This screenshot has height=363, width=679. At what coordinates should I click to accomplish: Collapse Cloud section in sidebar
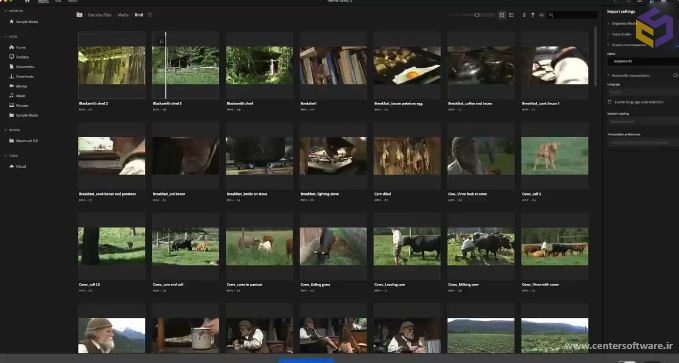[6, 156]
